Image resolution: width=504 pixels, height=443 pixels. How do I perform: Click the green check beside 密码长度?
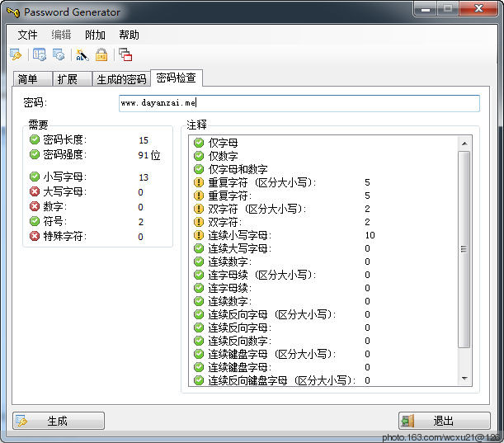[x=35, y=140]
